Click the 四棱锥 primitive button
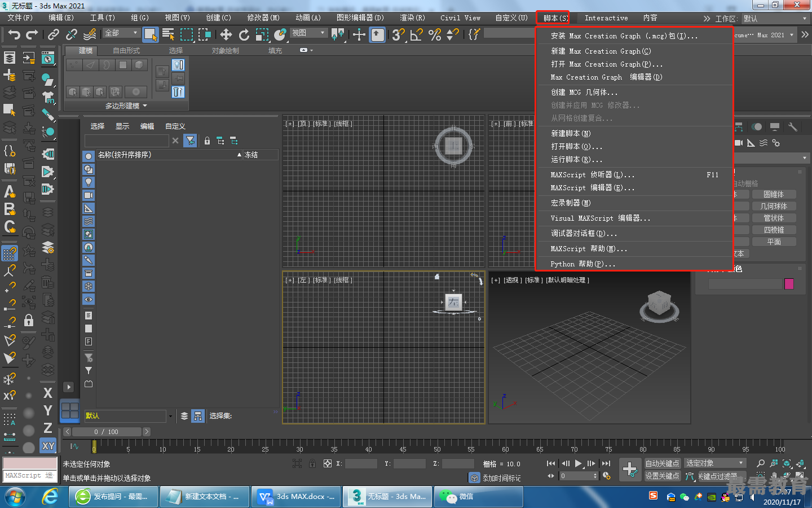812x508 pixels. (774, 230)
